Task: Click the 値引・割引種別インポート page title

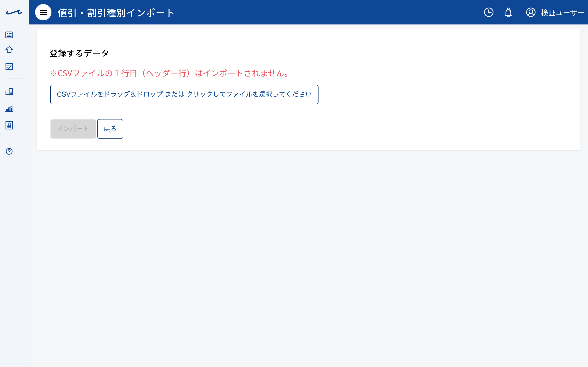Action: 116,13
